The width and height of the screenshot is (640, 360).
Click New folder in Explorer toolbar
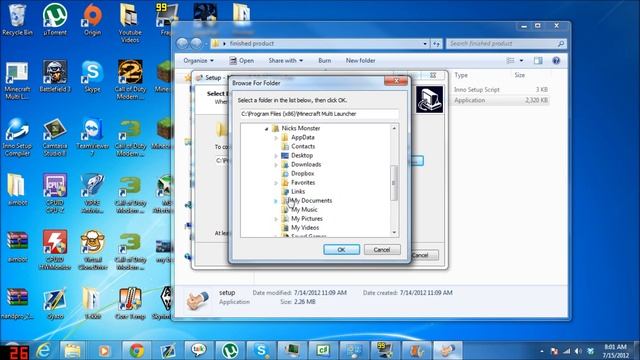click(x=360, y=60)
